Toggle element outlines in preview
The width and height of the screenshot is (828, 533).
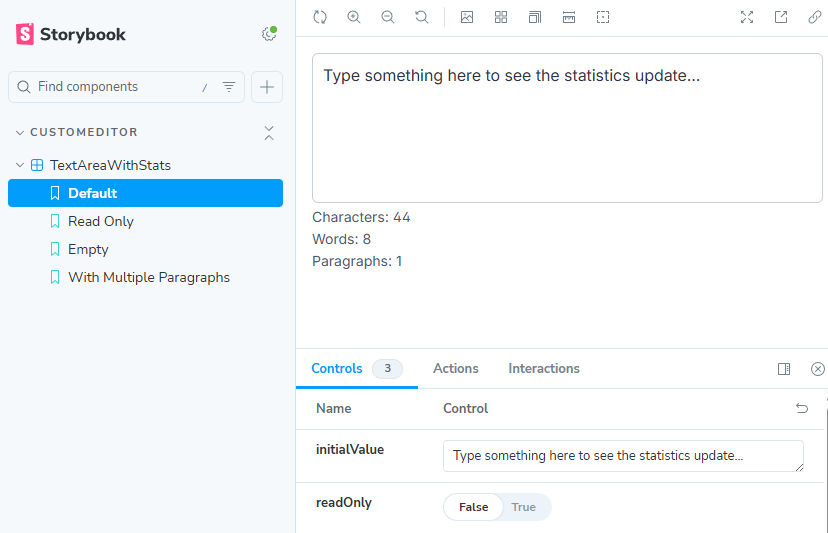coord(603,17)
